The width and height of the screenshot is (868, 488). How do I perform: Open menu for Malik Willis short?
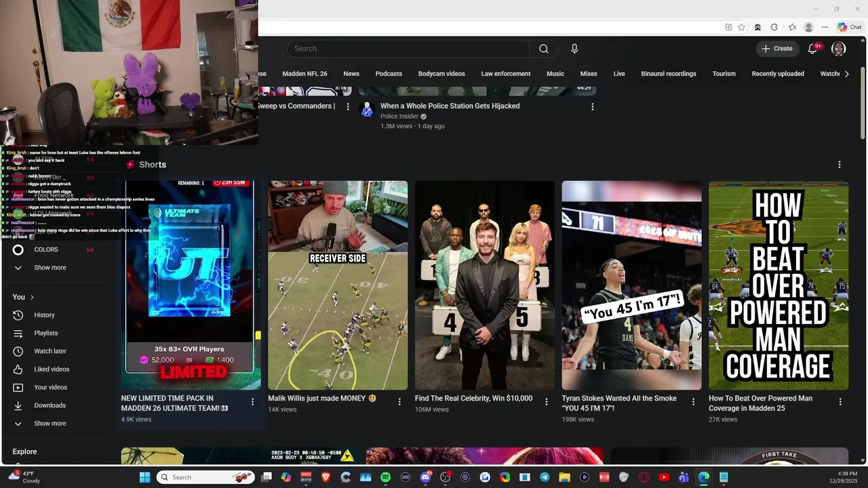(399, 402)
